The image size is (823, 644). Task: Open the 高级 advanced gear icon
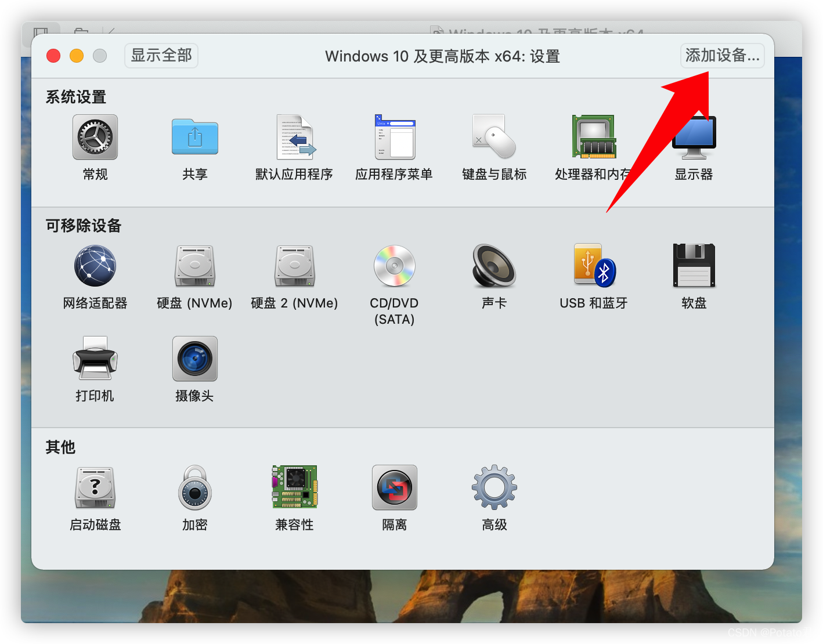(494, 488)
